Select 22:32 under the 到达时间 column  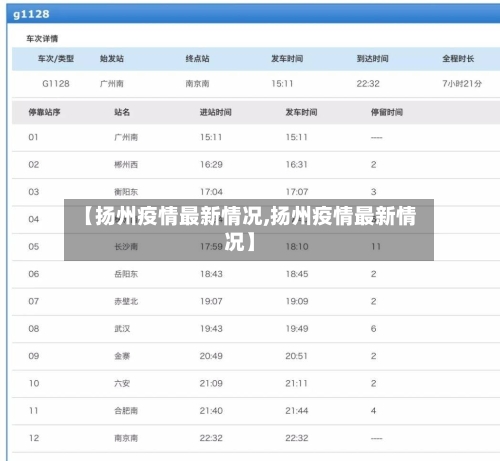point(368,83)
